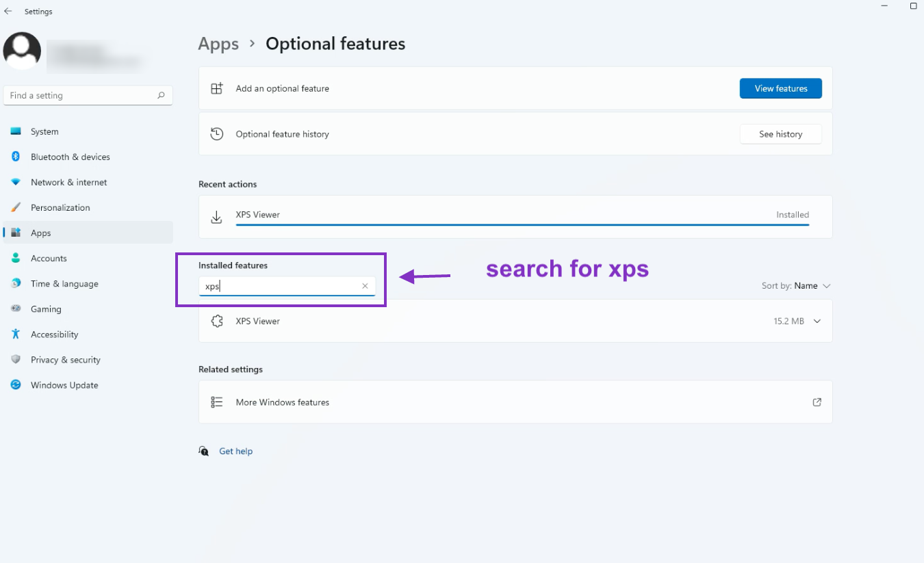The width and height of the screenshot is (924, 563).
Task: Click the Network wifi icon in sidebar
Action: pos(16,182)
